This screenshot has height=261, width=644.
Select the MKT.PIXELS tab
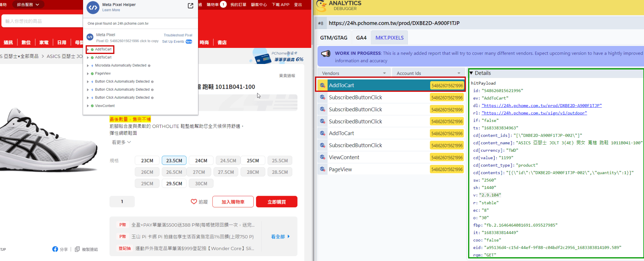[390, 38]
